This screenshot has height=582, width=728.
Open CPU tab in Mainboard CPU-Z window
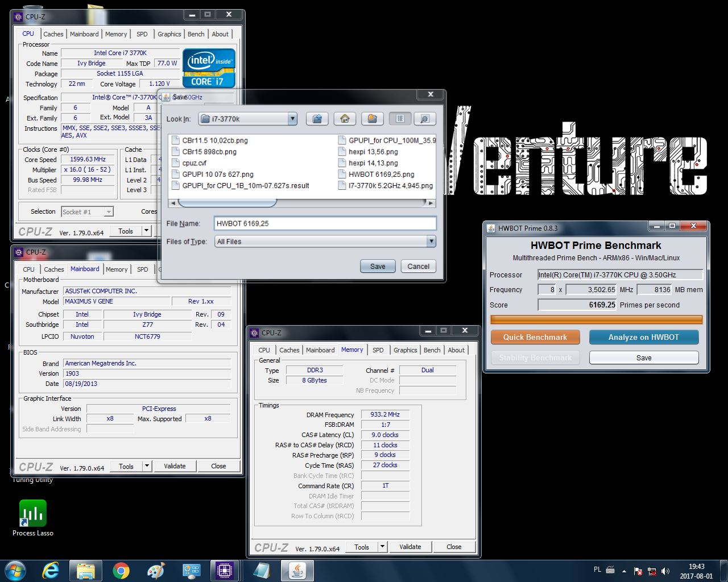(x=28, y=269)
